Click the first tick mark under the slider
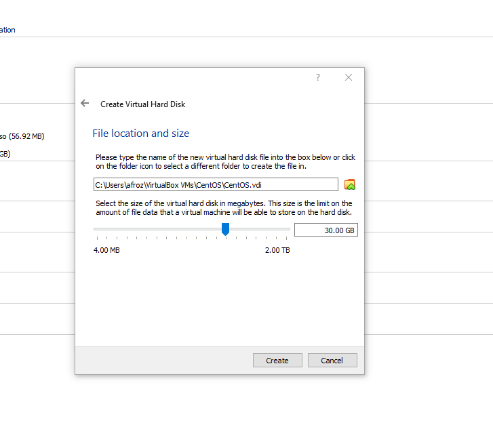This screenshot has width=493, height=448. click(97, 238)
